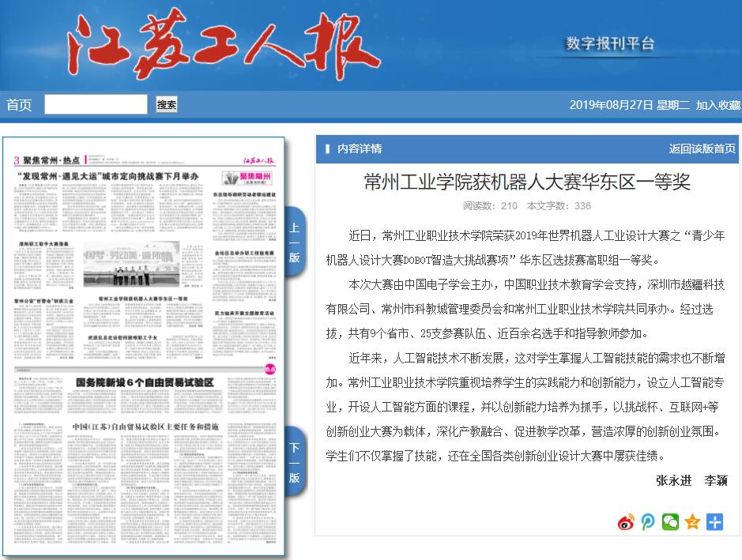Share article to QZone star icon

pos(692,522)
